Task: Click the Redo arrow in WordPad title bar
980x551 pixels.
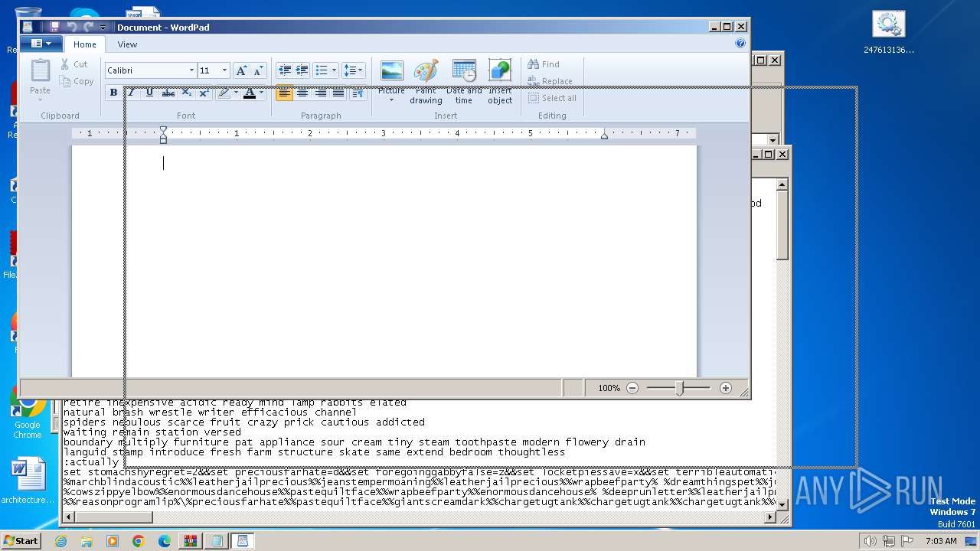Action: pos(88,27)
